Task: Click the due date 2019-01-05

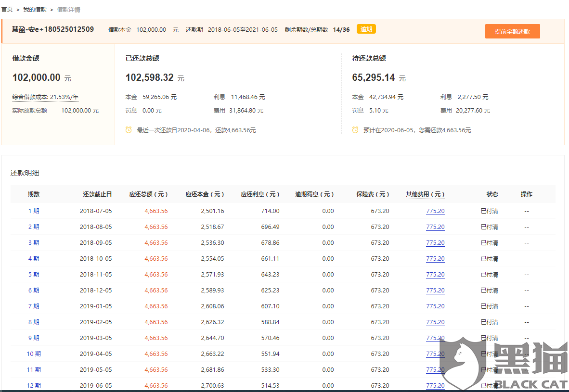Action: [96, 306]
